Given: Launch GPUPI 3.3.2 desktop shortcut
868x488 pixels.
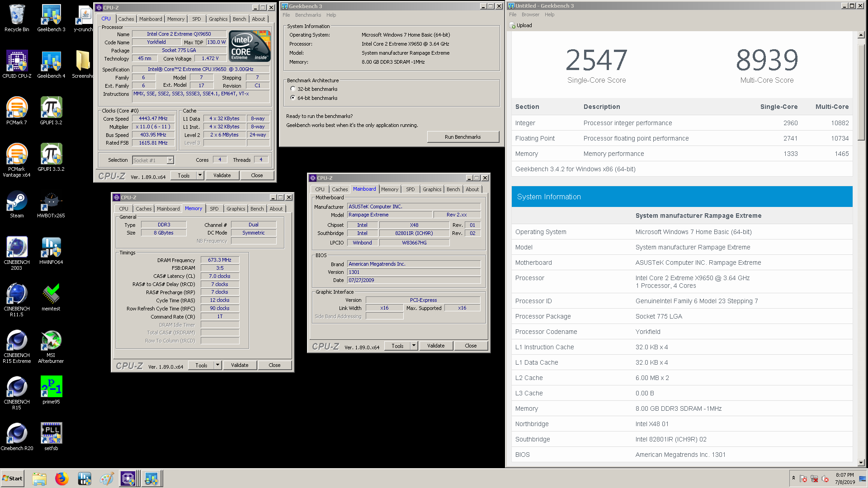Looking at the screenshot, I should tap(51, 157).
